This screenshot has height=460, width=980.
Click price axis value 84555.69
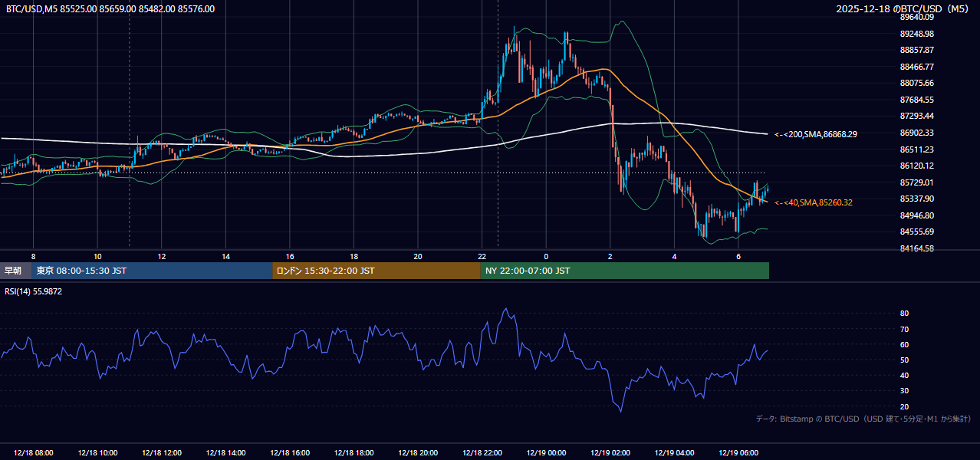tap(917, 232)
